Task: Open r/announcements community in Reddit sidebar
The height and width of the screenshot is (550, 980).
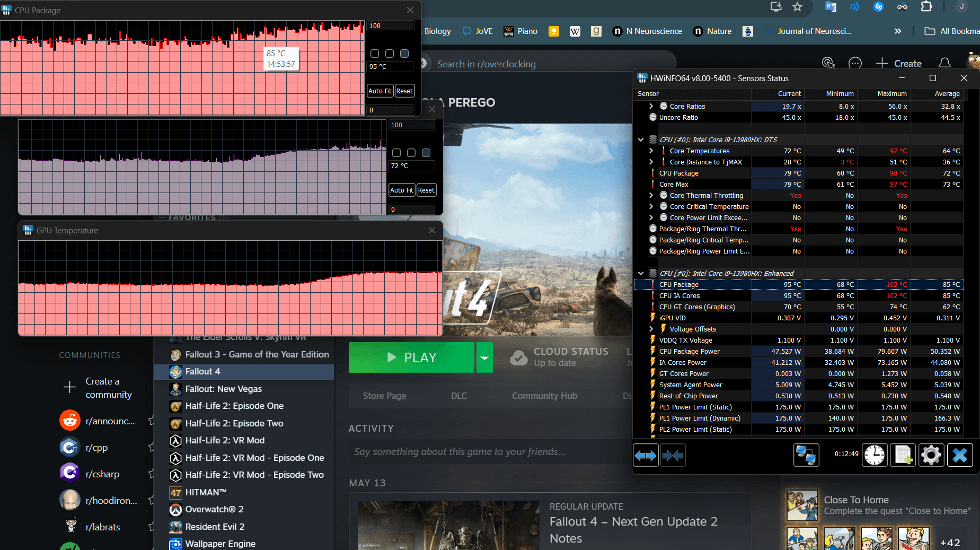Action: click(98, 421)
